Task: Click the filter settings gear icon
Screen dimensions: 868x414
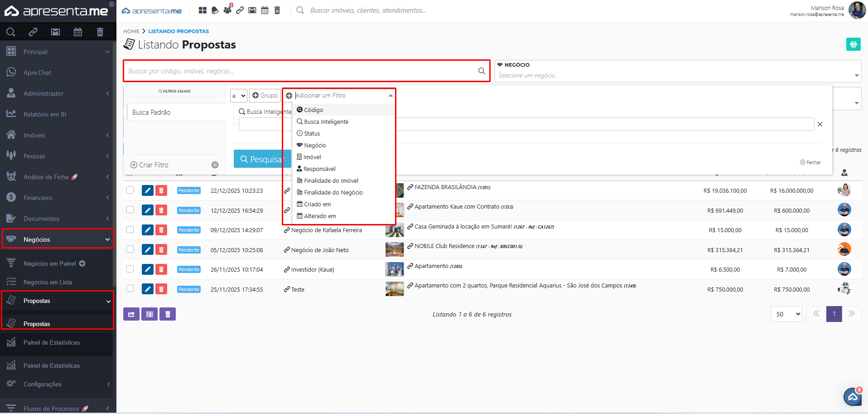Action: (215, 165)
